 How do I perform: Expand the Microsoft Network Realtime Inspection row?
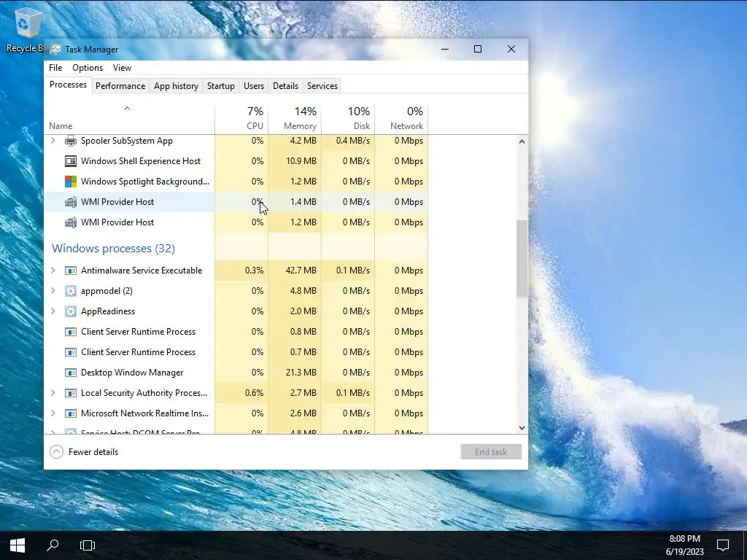(x=53, y=413)
